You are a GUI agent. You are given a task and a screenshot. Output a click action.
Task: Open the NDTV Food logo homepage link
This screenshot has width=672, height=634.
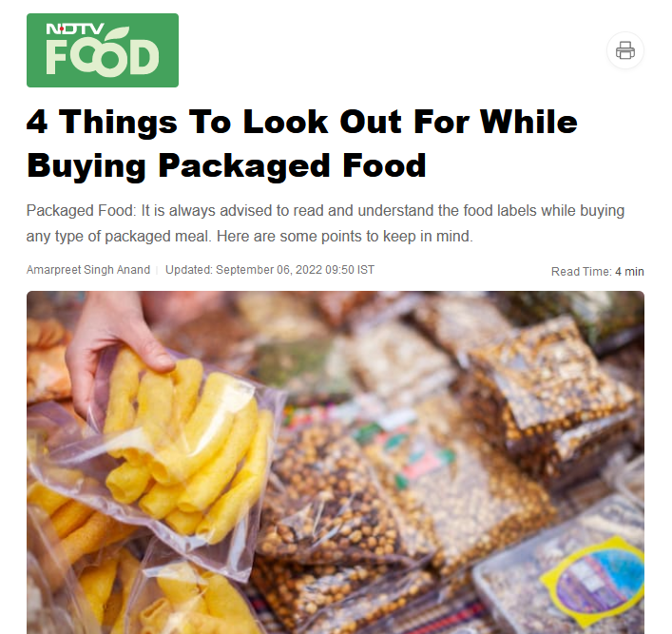coord(103,50)
